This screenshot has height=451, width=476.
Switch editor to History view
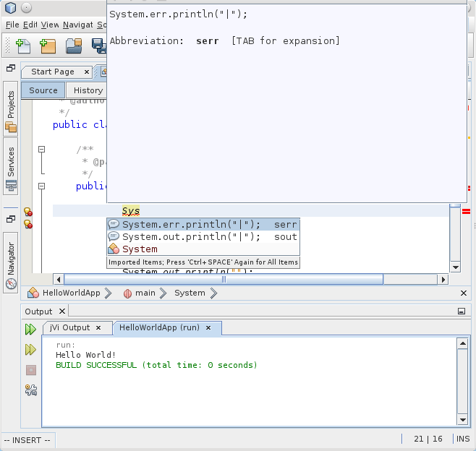pyautogui.click(x=88, y=90)
